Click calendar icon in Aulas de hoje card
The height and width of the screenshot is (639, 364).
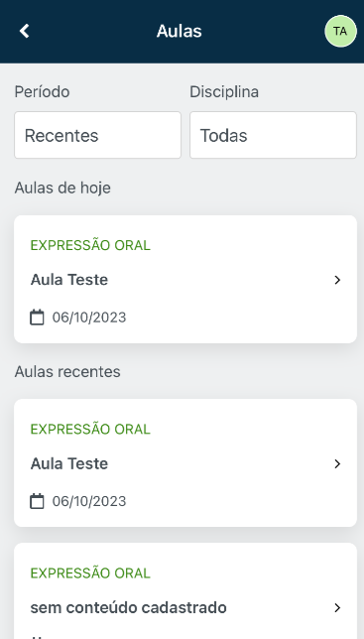[x=37, y=318]
